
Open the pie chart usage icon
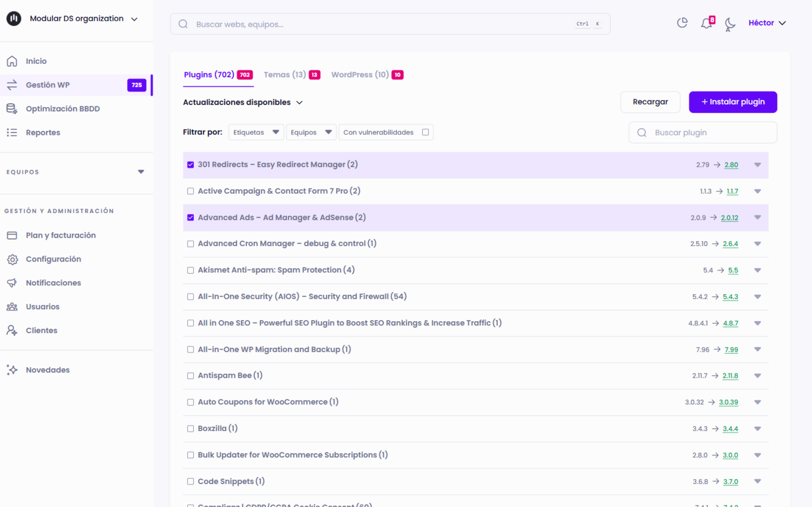[x=682, y=23]
